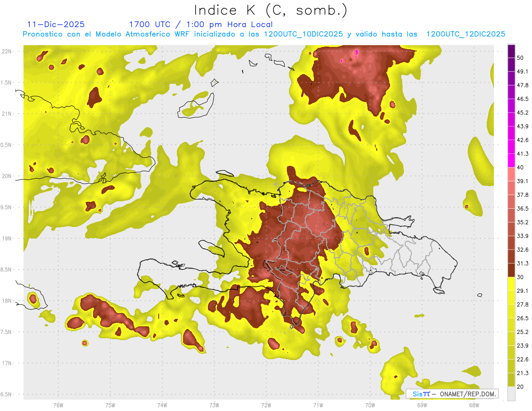This screenshot has width=532, height=411.
Task: Click the '40' value on the colorbar
Action: click(x=521, y=168)
